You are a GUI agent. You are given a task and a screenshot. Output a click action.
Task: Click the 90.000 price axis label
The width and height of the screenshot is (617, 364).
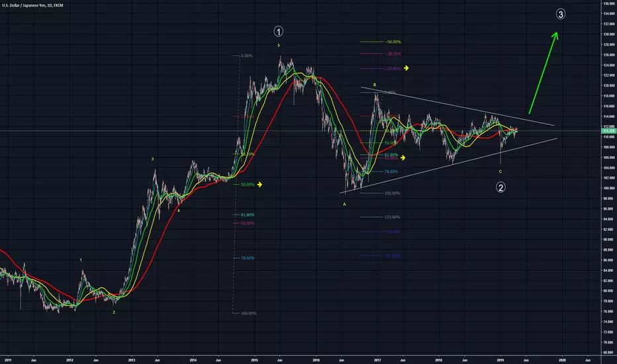608,240
